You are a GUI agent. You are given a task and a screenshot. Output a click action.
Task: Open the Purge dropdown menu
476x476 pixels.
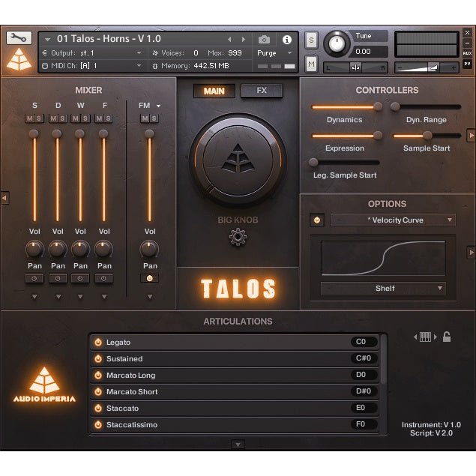click(274, 53)
